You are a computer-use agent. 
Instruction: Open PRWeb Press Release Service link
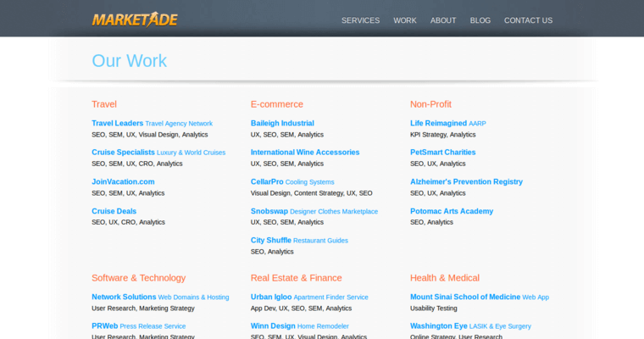138,326
